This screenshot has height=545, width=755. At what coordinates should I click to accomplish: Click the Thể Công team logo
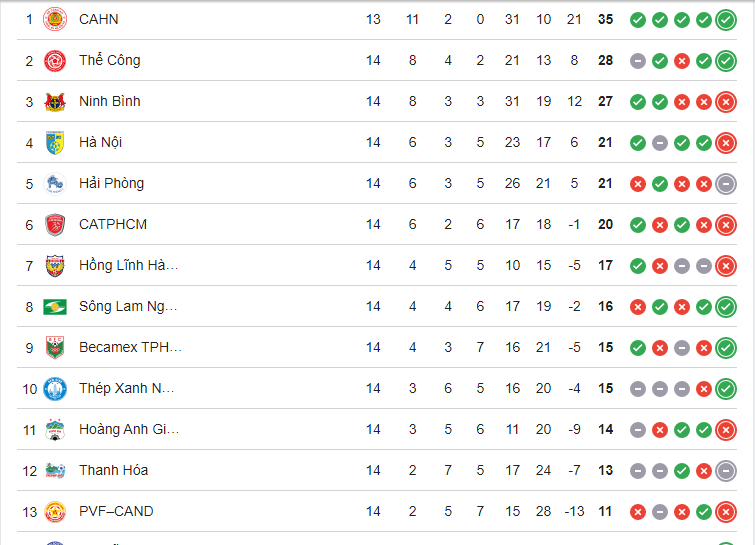(x=55, y=60)
